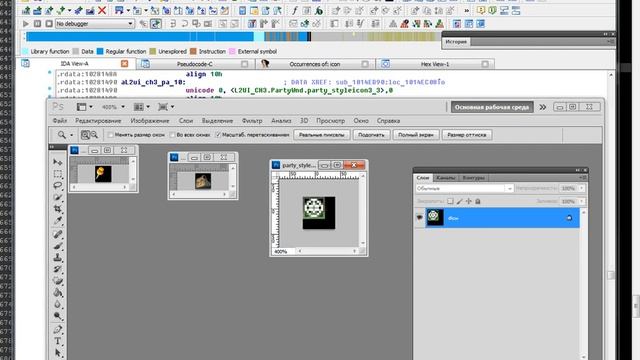Select the Crop tool
Viewport: 640px width, 360px height.
click(58, 209)
